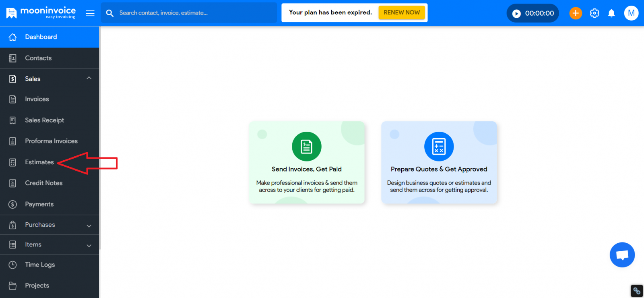
Task: Open the notifications bell
Action: pos(611,13)
